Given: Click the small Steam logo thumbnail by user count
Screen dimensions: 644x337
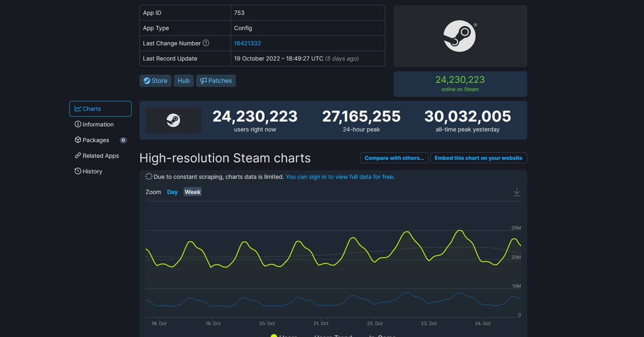Looking at the screenshot, I should (x=174, y=120).
